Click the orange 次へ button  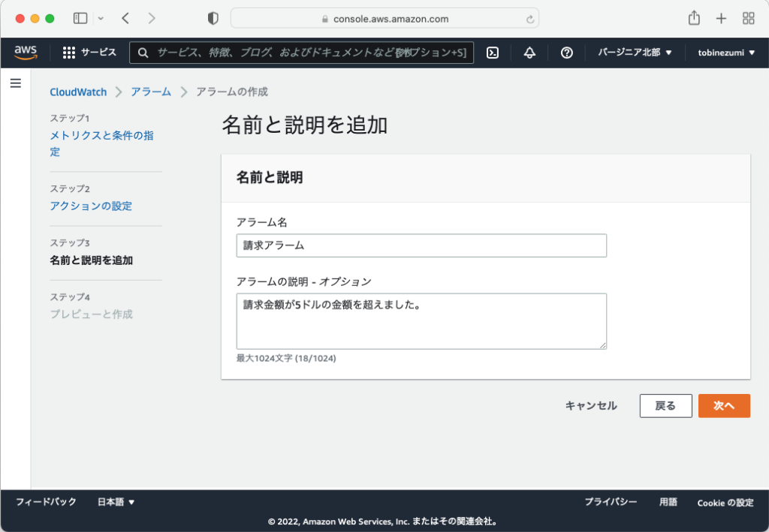(724, 406)
